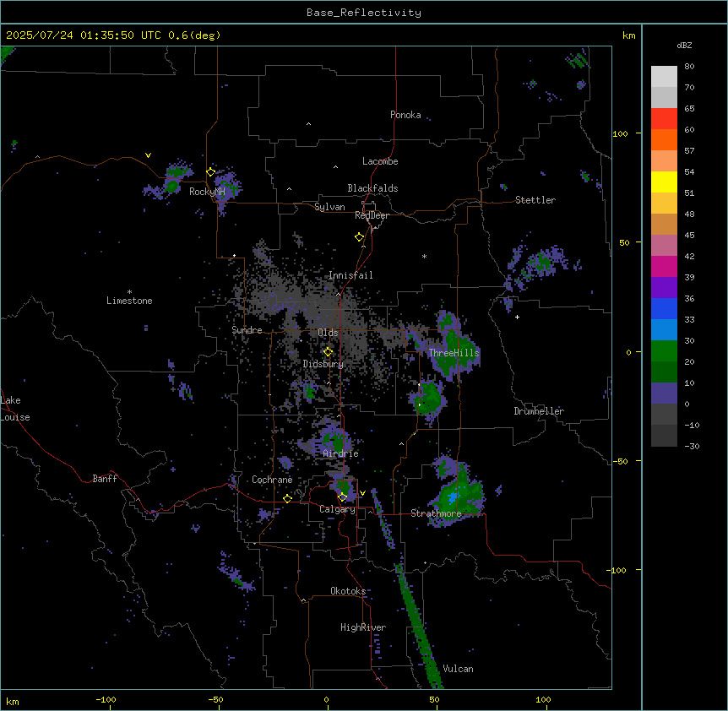This screenshot has width=728, height=711.
Task: Click the white plus marker west of Drumheller area
Action: 517,317
